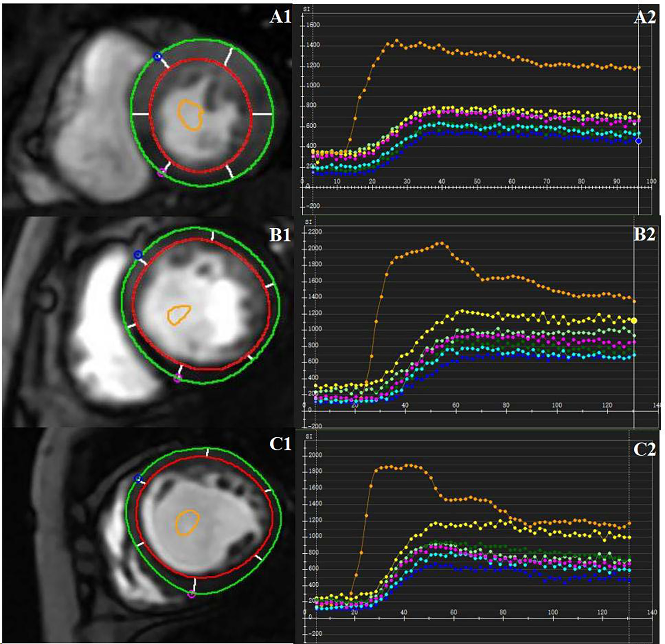The width and height of the screenshot is (665, 644).
Task: Click the blue anchor marker in panel A1
Action: [157, 57]
